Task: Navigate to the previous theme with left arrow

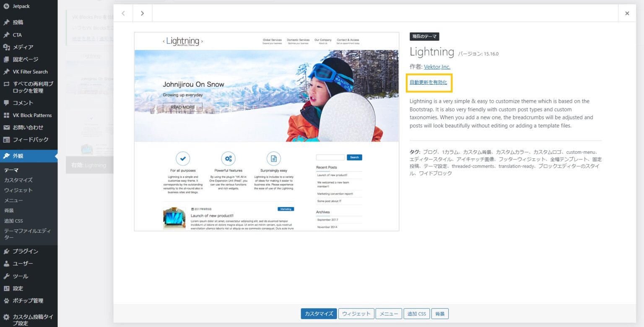Action: [123, 13]
